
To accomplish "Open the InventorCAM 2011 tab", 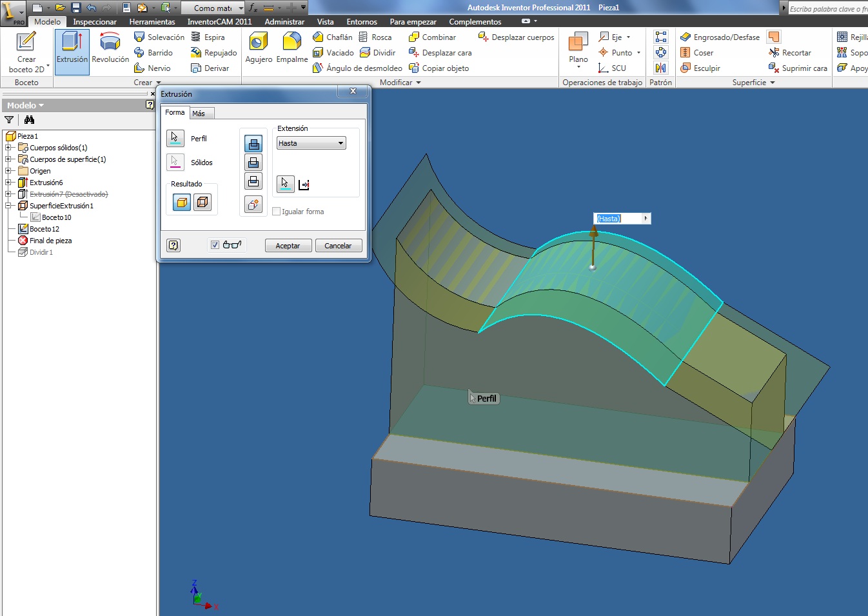I will click(x=219, y=22).
